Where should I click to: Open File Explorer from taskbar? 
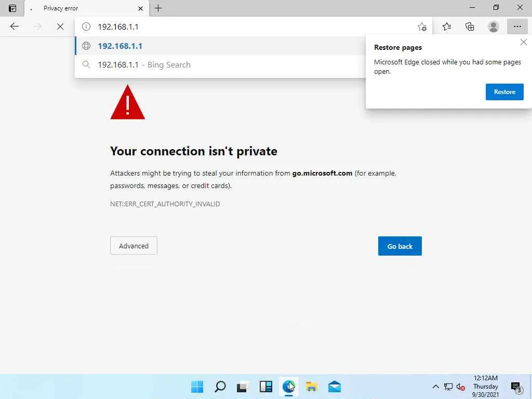pos(312,387)
